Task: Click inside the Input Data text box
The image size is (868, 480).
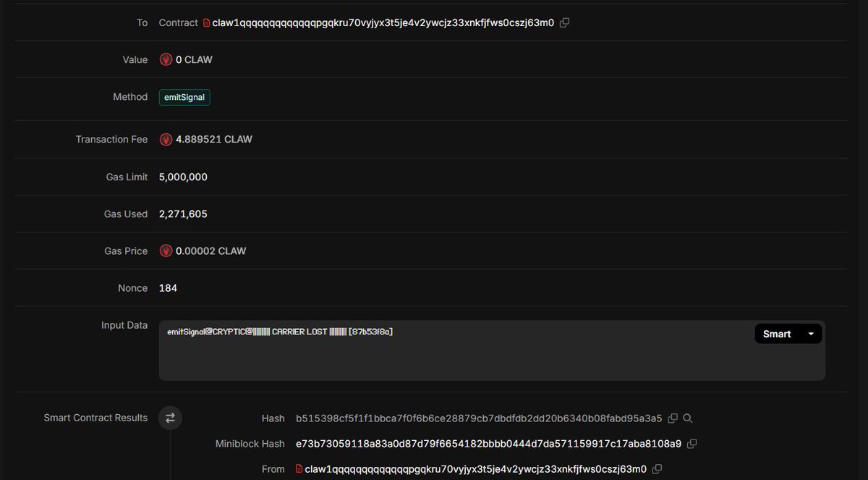Action: [492, 350]
